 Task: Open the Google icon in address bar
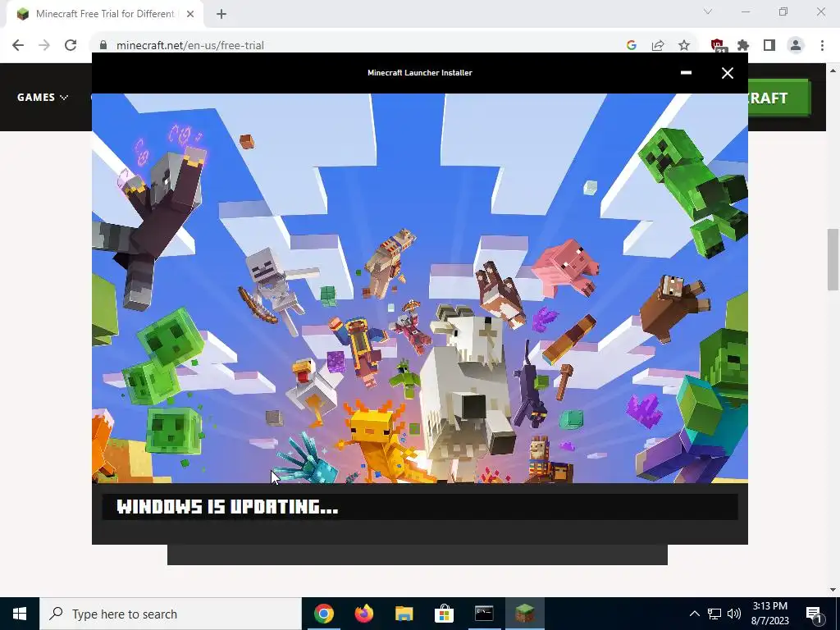pos(631,45)
